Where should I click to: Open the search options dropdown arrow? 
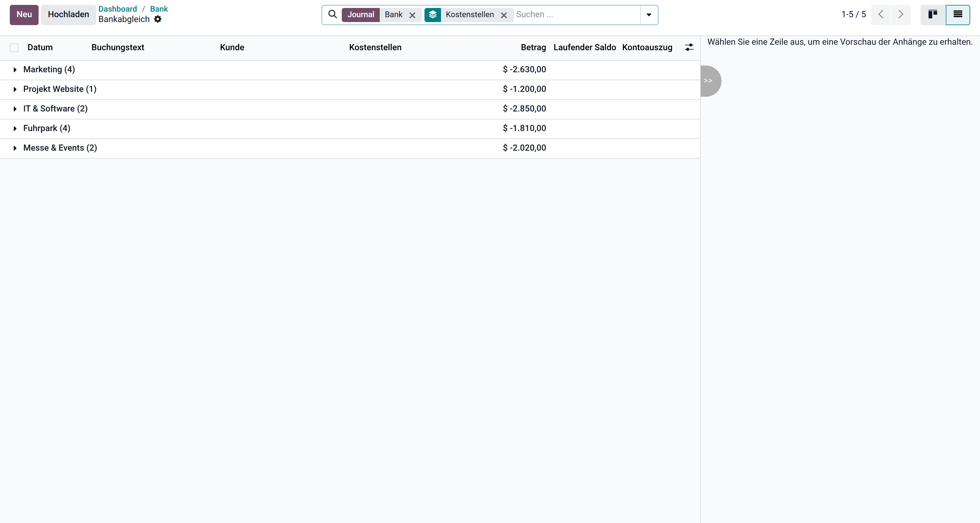tap(649, 15)
